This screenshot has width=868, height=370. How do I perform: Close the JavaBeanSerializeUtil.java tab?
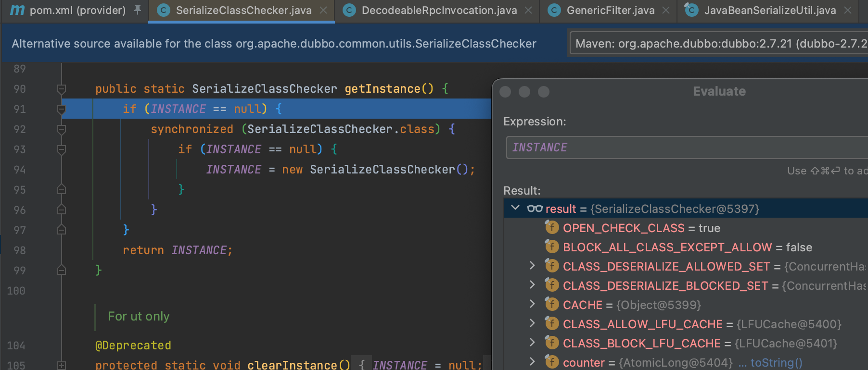[848, 10]
